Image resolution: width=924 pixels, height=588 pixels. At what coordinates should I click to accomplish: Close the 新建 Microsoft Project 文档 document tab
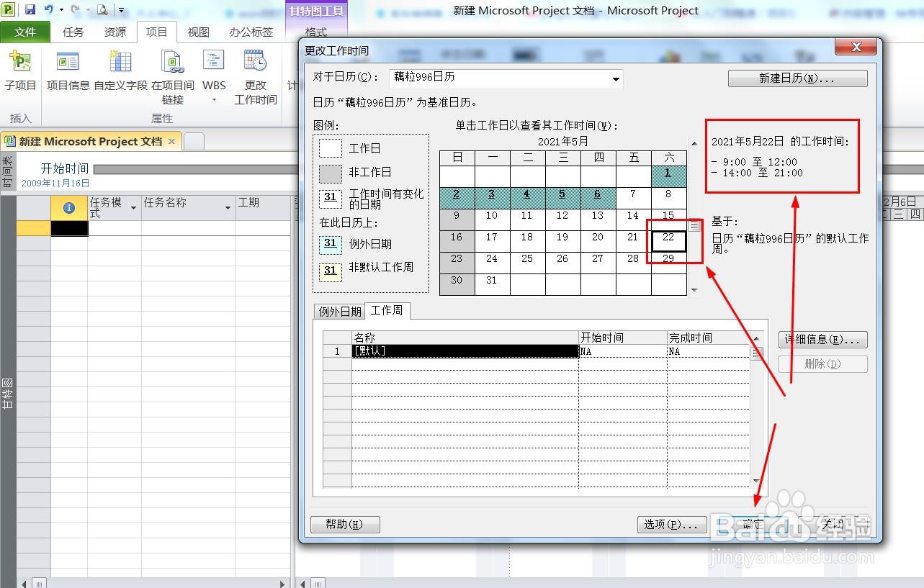pyautogui.click(x=171, y=141)
